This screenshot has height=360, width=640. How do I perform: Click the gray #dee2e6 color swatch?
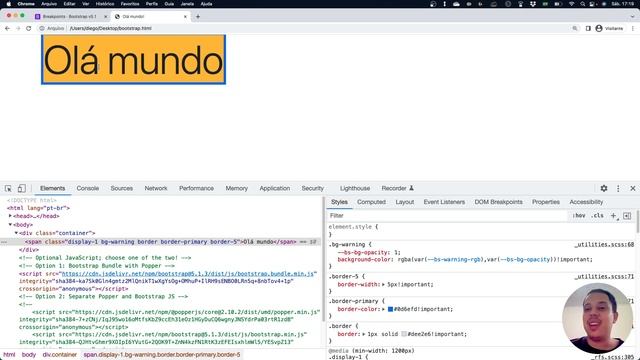pos(404,334)
